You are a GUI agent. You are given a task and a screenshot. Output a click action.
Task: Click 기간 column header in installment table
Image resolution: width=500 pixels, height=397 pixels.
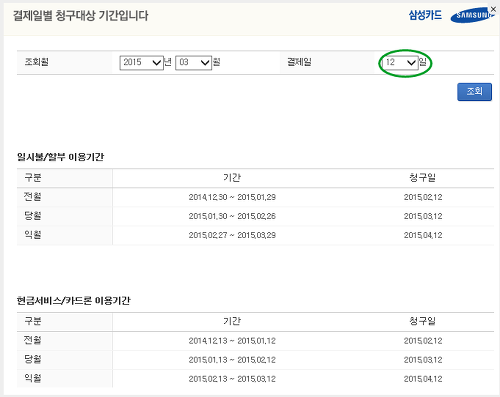232,178
